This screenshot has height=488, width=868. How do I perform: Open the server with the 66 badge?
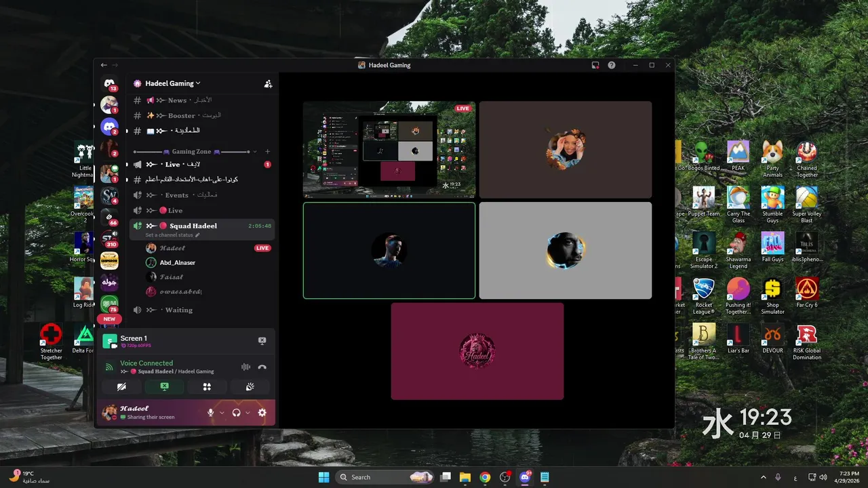(x=108, y=217)
